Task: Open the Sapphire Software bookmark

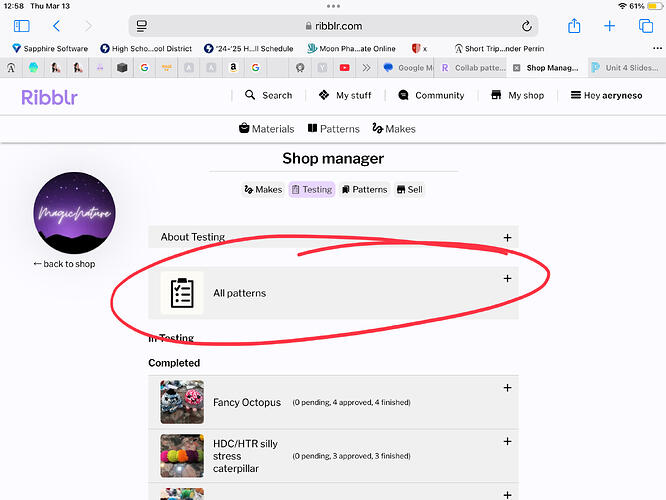Action: point(50,48)
